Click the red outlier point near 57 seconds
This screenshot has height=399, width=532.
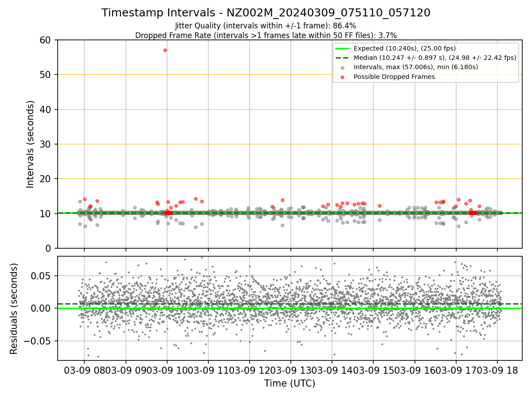pyautogui.click(x=165, y=50)
